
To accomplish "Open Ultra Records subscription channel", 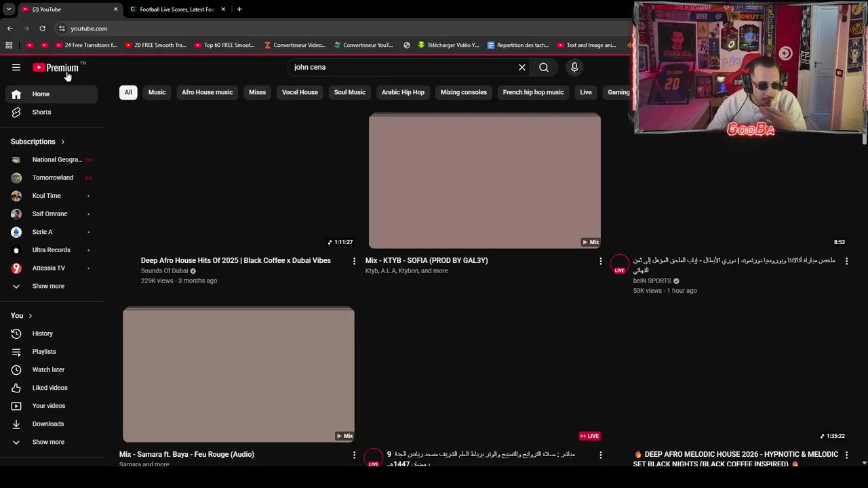I will [52, 250].
